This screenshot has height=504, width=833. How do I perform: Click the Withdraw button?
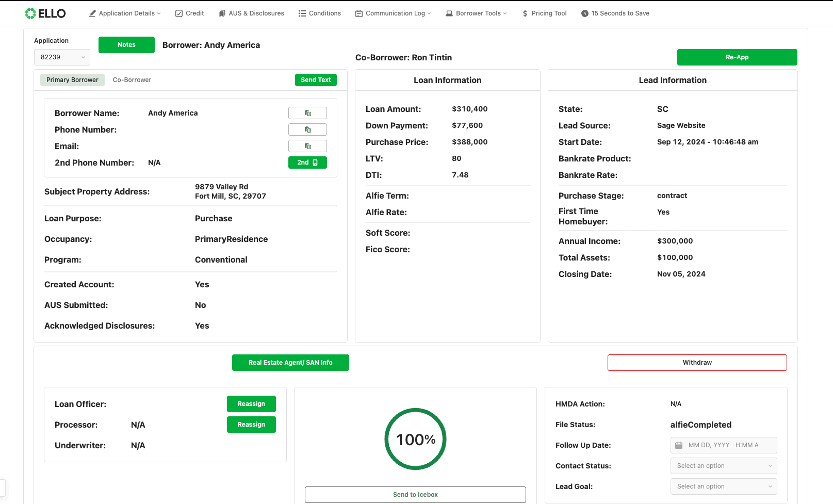tap(697, 362)
